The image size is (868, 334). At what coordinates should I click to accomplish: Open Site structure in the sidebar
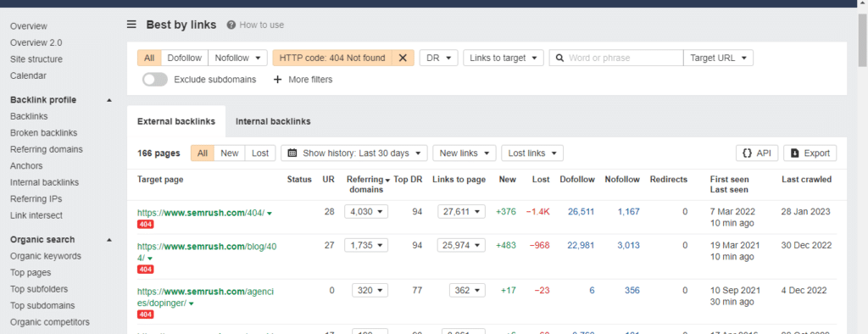click(36, 59)
